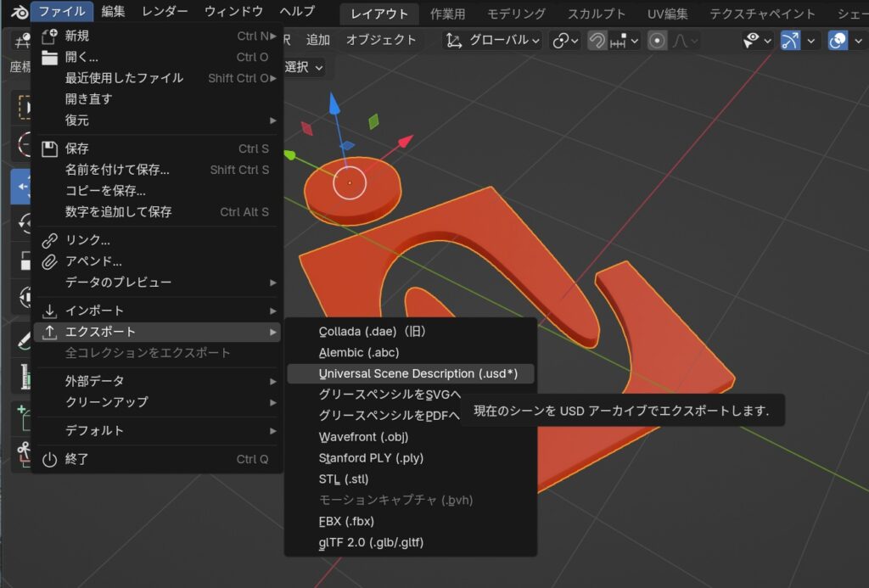Click the Blender logo icon
This screenshot has width=869, height=588.
(20, 12)
